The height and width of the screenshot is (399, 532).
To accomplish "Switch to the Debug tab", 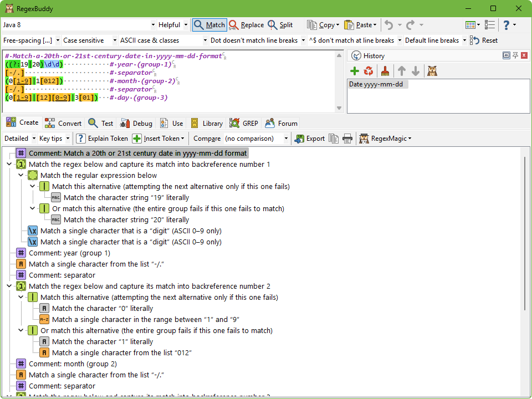I will tap(136, 124).
